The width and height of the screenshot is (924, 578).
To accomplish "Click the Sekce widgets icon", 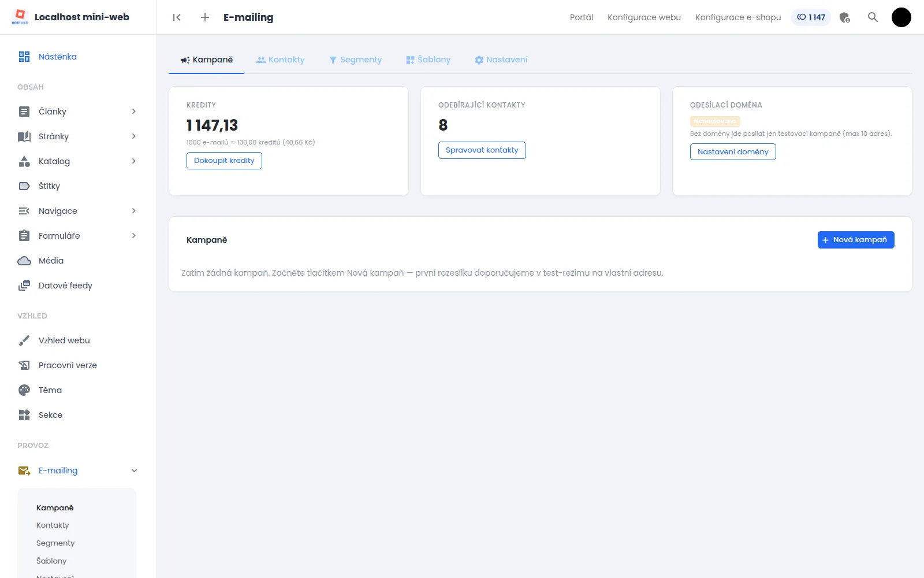I will click(x=24, y=415).
